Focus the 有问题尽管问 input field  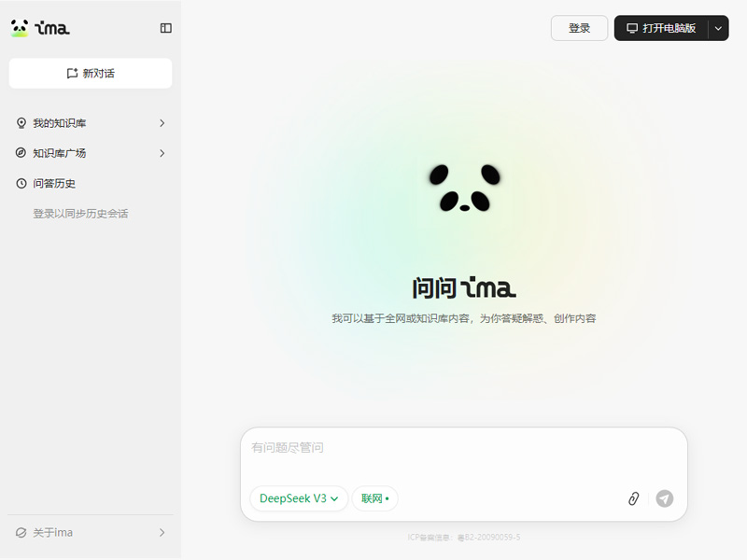(463, 455)
